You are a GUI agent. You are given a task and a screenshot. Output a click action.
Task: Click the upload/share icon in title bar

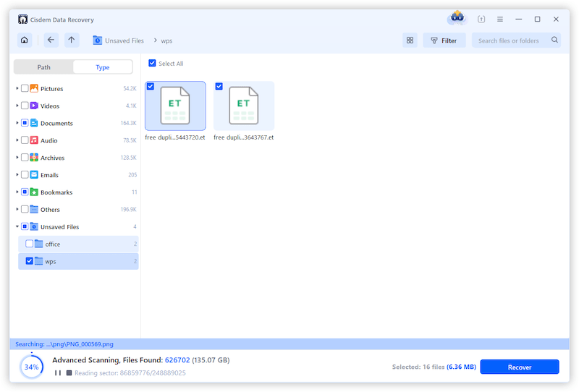(481, 20)
